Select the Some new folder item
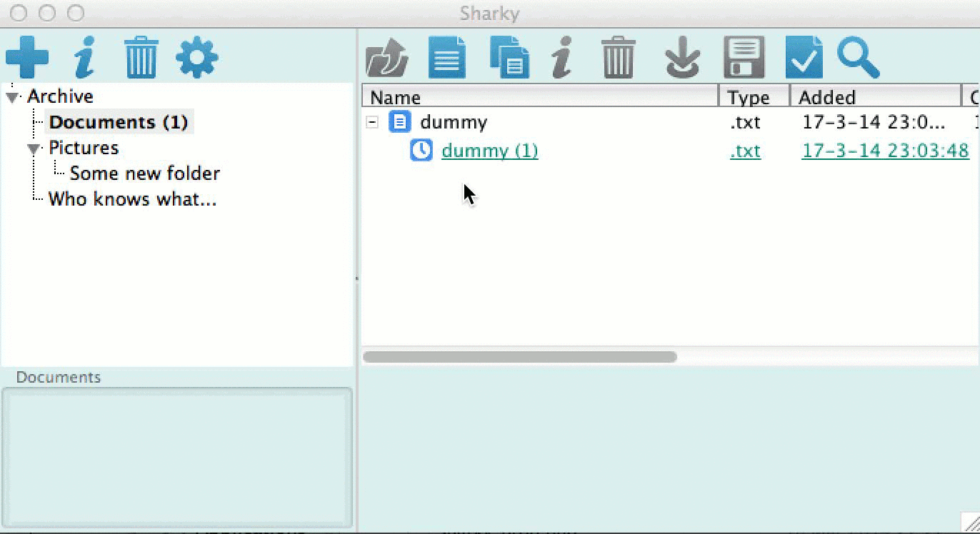 pos(144,173)
